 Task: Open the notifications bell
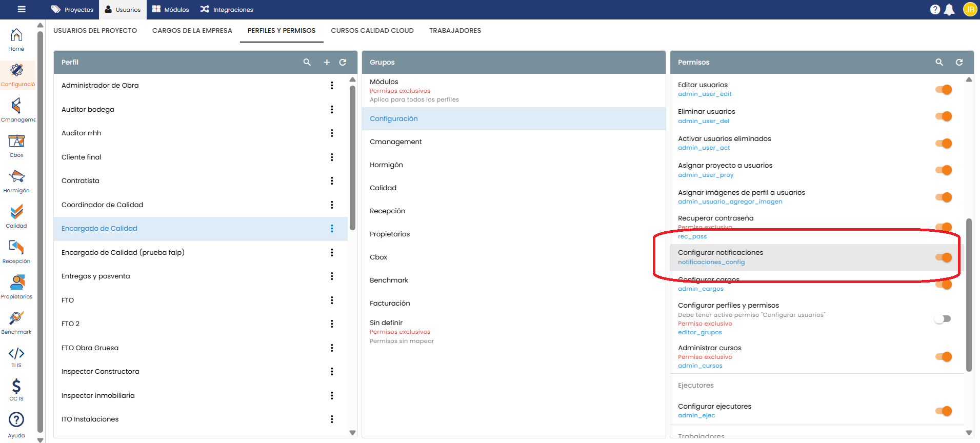click(949, 10)
